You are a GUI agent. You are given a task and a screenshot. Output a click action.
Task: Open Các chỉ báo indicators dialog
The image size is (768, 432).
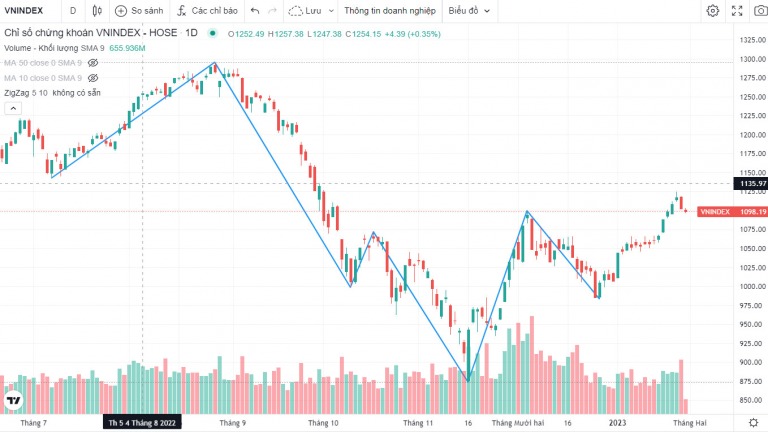pyautogui.click(x=207, y=10)
